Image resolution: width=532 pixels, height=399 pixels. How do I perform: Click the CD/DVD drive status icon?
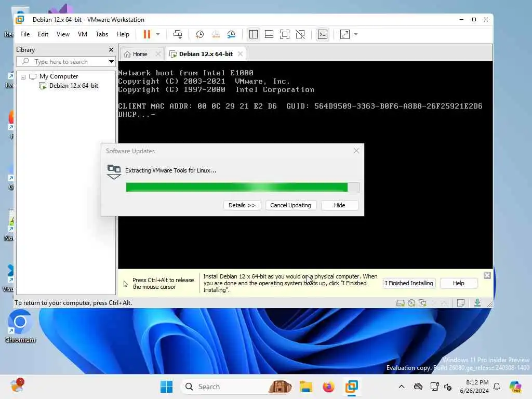click(x=411, y=303)
